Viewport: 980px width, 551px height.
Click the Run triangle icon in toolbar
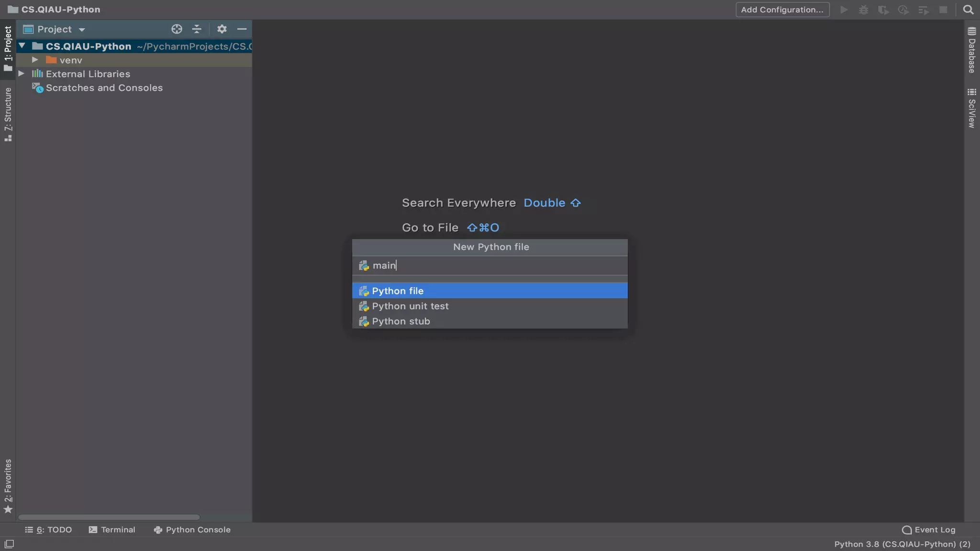pyautogui.click(x=844, y=10)
